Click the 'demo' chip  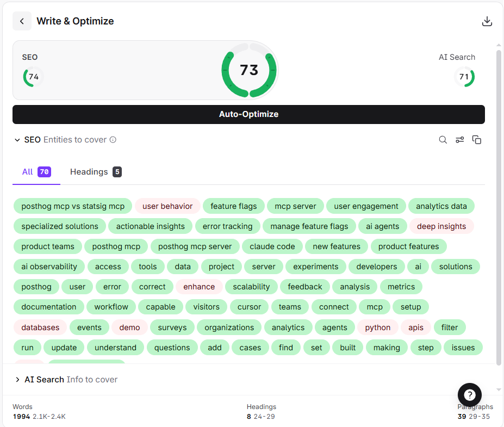pyautogui.click(x=130, y=327)
